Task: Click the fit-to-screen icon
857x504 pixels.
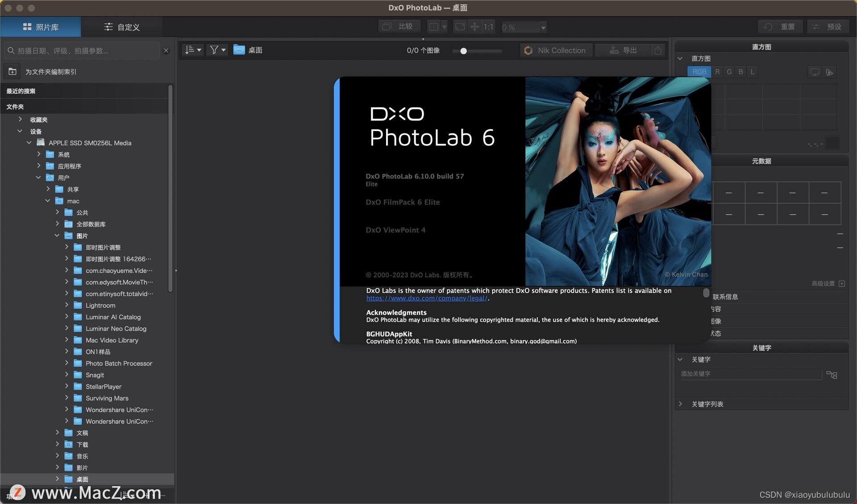Action: [x=460, y=27]
